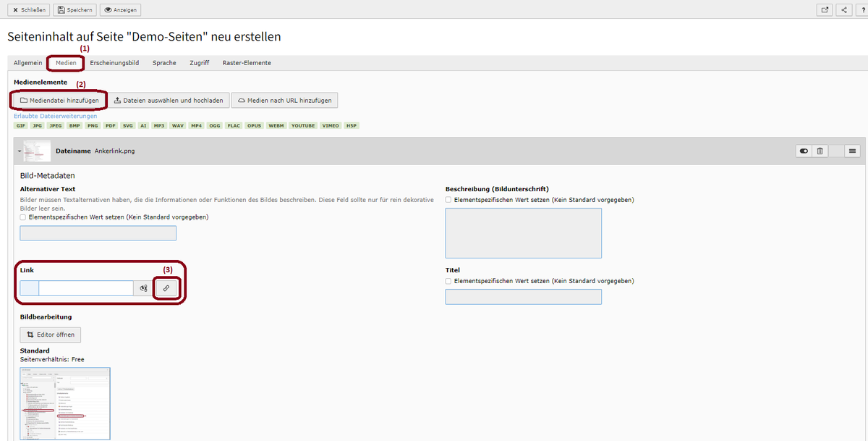This screenshot has height=441, width=868.
Task: Click Mediendatei hinzufügen button
Action: tap(59, 100)
